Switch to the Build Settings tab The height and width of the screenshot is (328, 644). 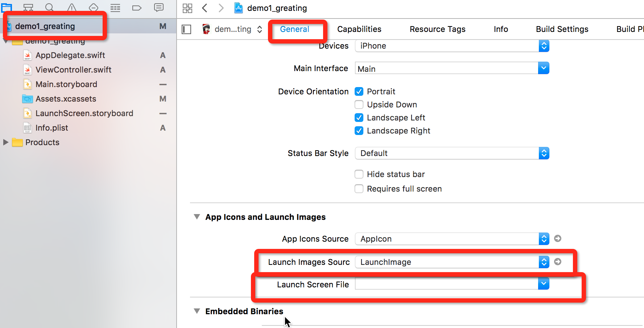(x=562, y=29)
